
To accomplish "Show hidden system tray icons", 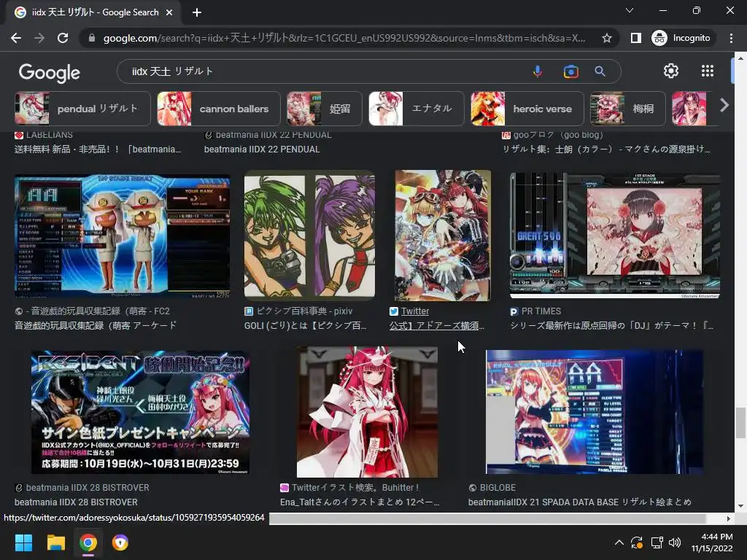I will pyautogui.click(x=619, y=542).
